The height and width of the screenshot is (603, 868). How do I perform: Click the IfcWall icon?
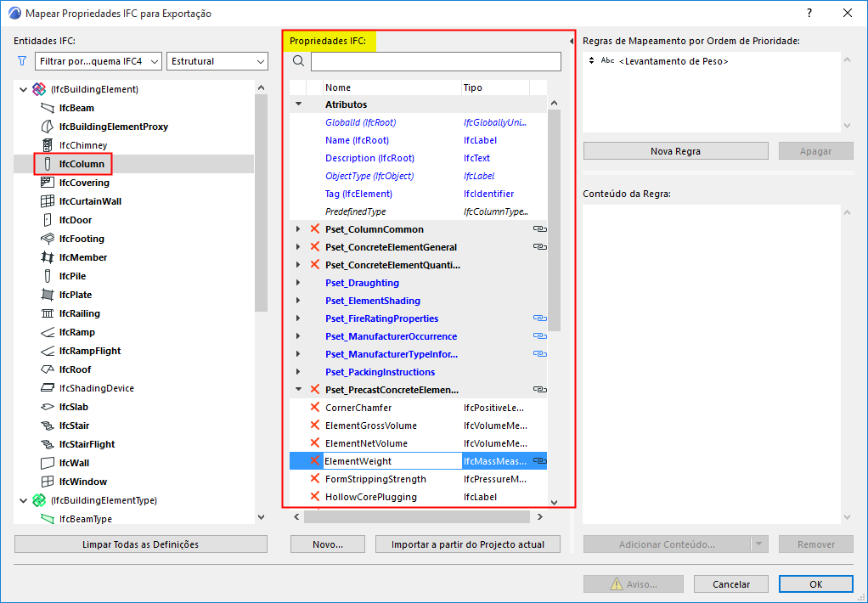point(48,463)
